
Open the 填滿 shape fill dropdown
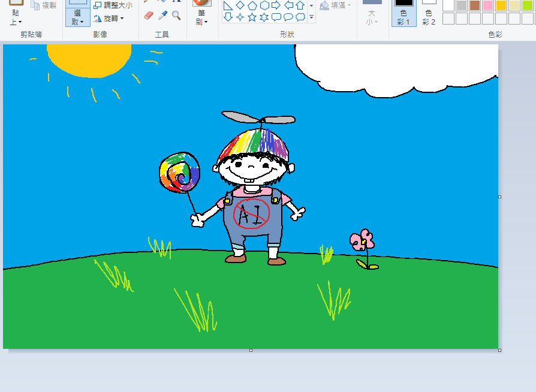(335, 5)
